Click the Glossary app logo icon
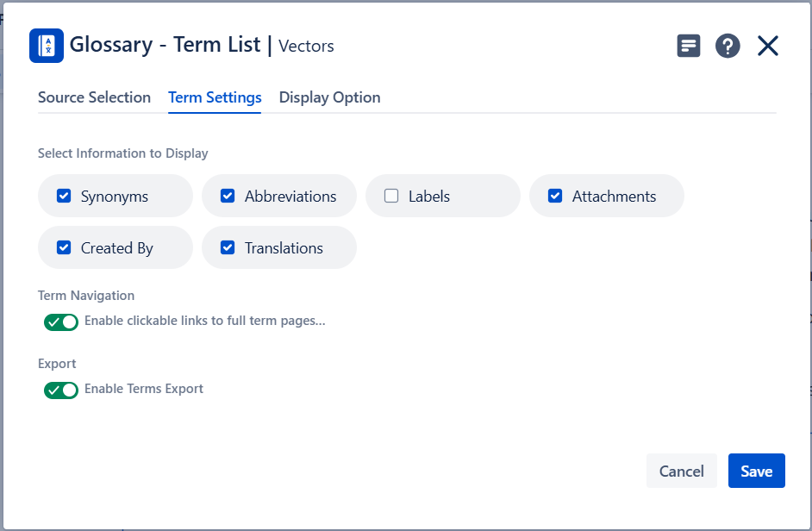Image resolution: width=812 pixels, height=531 pixels. [x=47, y=46]
